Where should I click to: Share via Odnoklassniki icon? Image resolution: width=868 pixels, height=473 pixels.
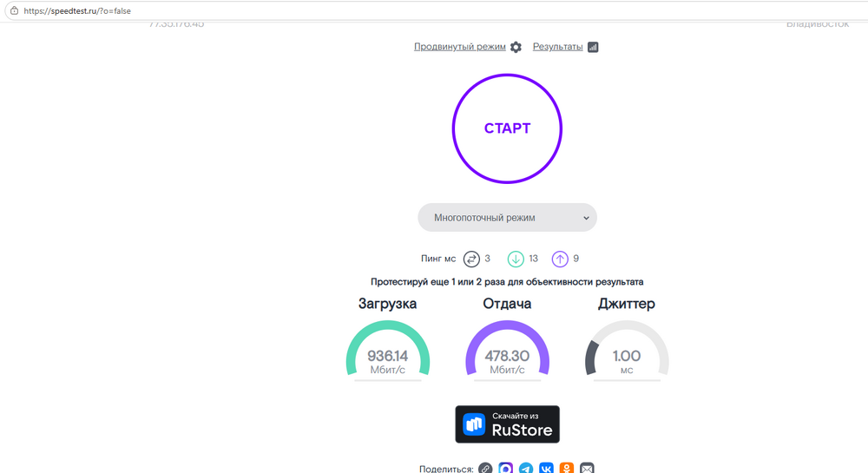(x=566, y=468)
